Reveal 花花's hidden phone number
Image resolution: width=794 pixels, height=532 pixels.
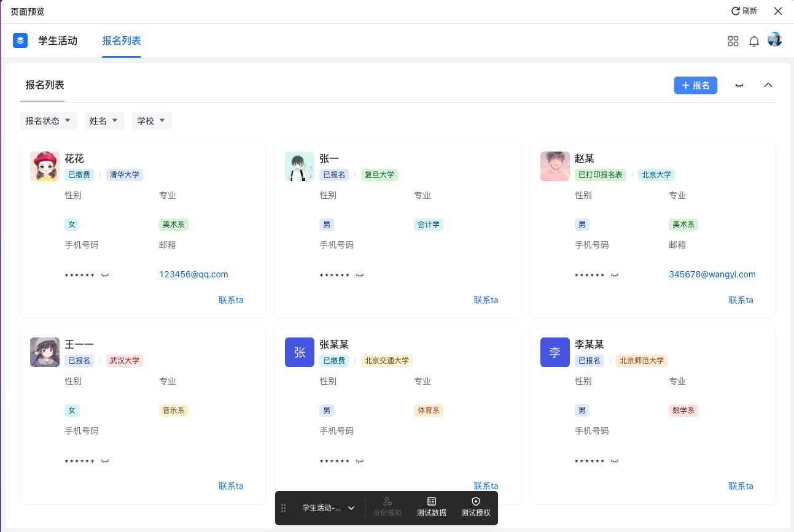[x=105, y=276]
